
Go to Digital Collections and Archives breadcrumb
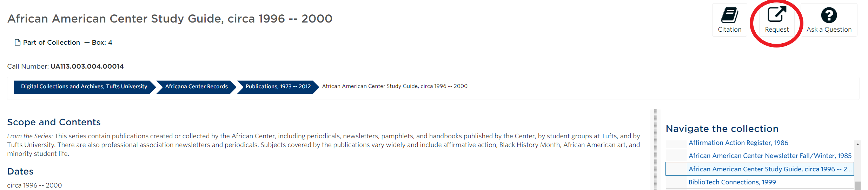84,87
